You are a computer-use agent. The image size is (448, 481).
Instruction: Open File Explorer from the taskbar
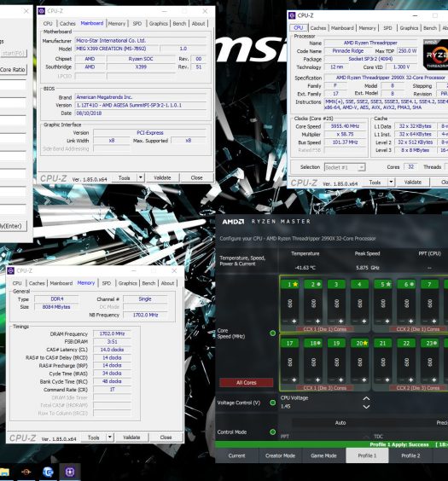point(4,472)
